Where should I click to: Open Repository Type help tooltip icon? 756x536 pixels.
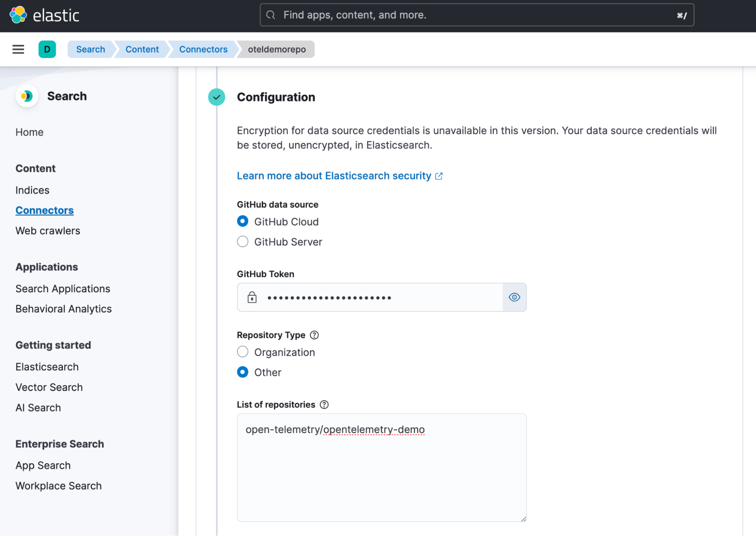tap(314, 335)
